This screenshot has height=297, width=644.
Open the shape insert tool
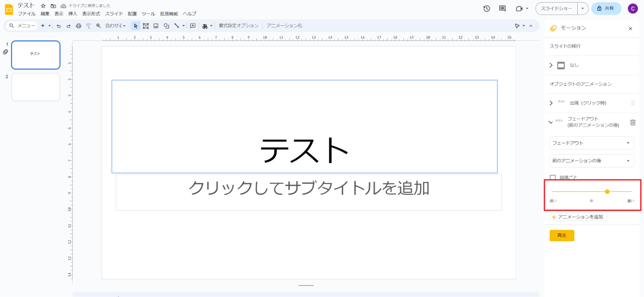pyautogui.click(x=166, y=26)
